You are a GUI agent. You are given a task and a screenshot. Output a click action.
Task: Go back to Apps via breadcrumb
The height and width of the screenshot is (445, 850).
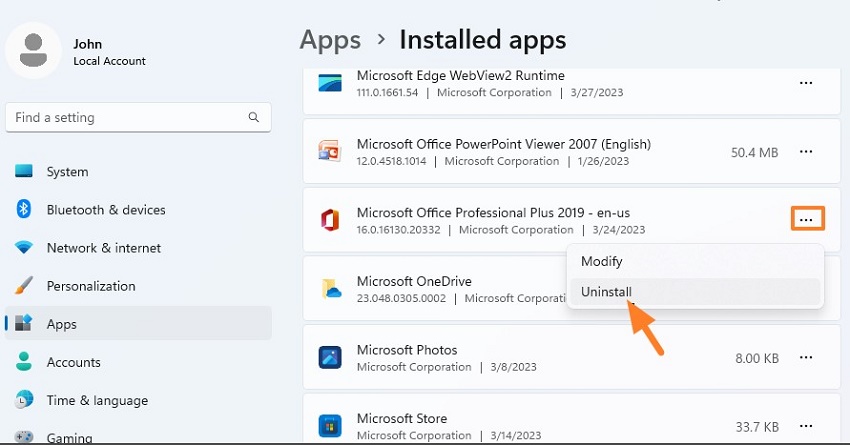pyautogui.click(x=330, y=40)
